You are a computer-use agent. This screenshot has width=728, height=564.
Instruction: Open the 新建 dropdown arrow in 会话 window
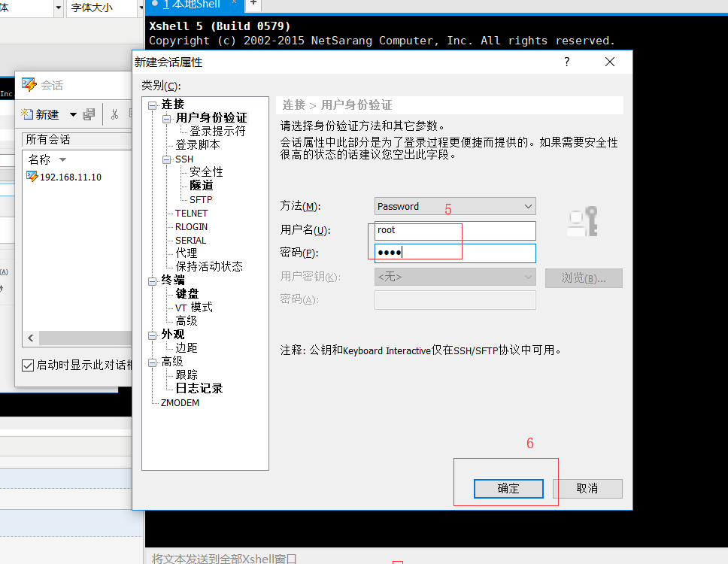(73, 114)
